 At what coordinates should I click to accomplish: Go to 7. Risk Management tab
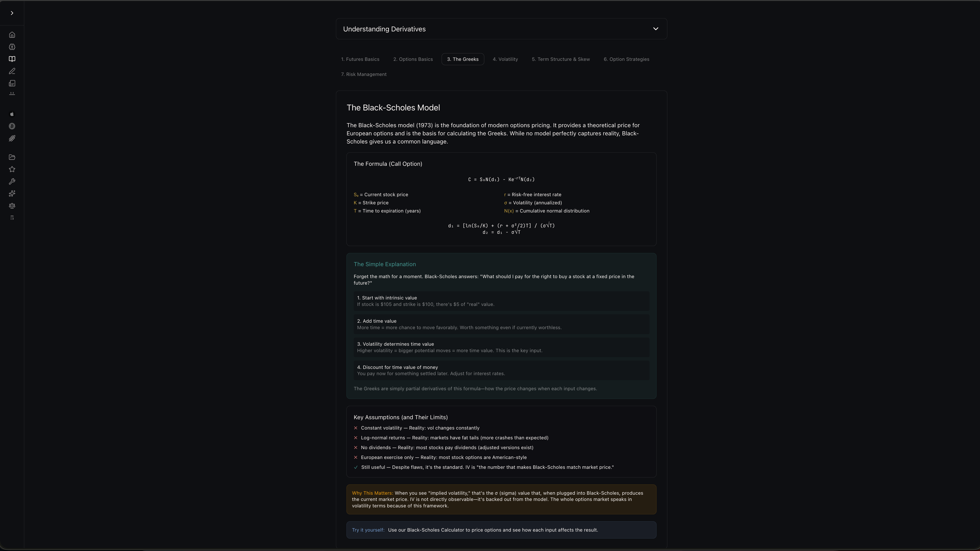pyautogui.click(x=363, y=75)
